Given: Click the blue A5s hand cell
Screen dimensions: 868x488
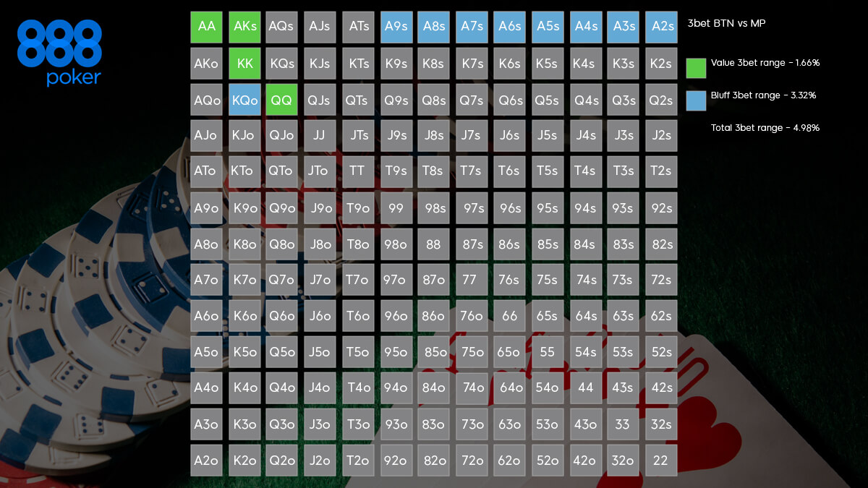Looking at the screenshot, I should click(548, 27).
